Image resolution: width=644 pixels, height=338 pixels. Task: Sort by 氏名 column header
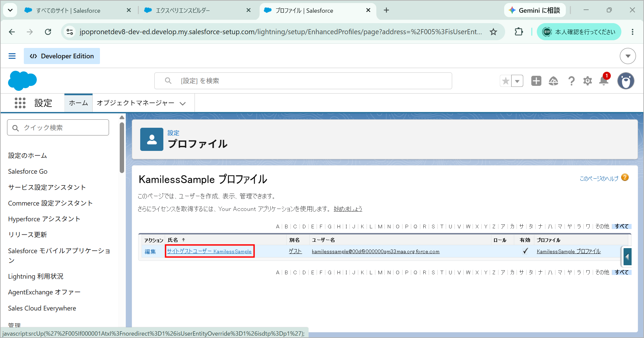173,240
